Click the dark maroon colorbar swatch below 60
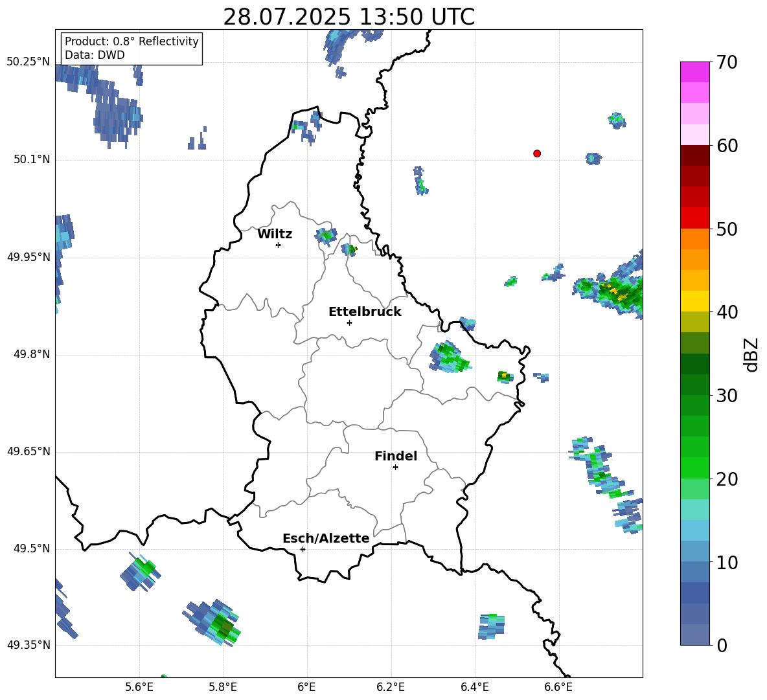Image resolution: width=767 pixels, height=700 pixels. coord(694,156)
